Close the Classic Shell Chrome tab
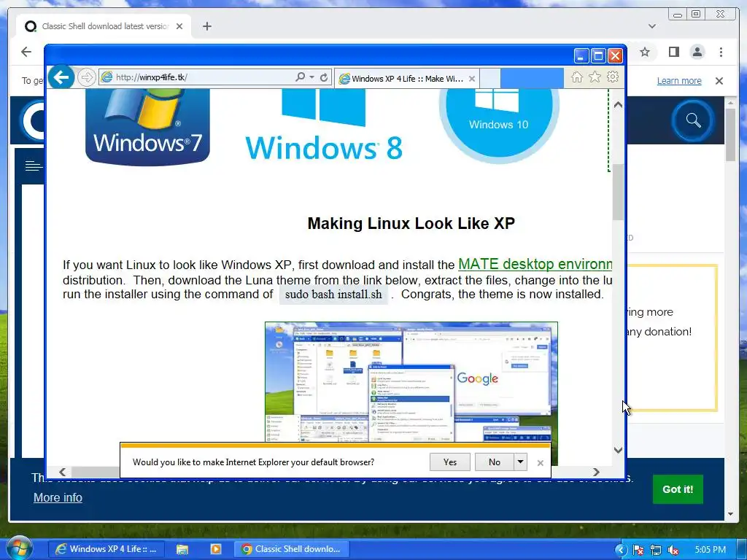The height and width of the screenshot is (560, 747). coord(179,26)
